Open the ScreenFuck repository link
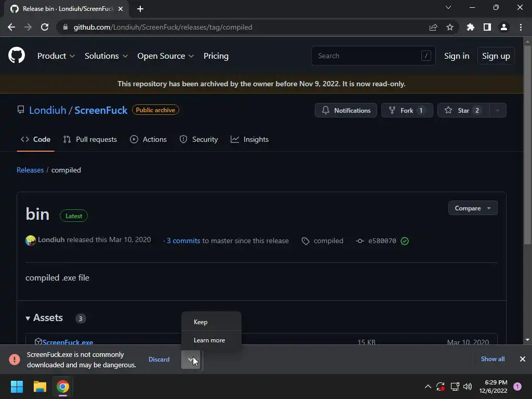The width and height of the screenshot is (532, 399). coord(101,110)
